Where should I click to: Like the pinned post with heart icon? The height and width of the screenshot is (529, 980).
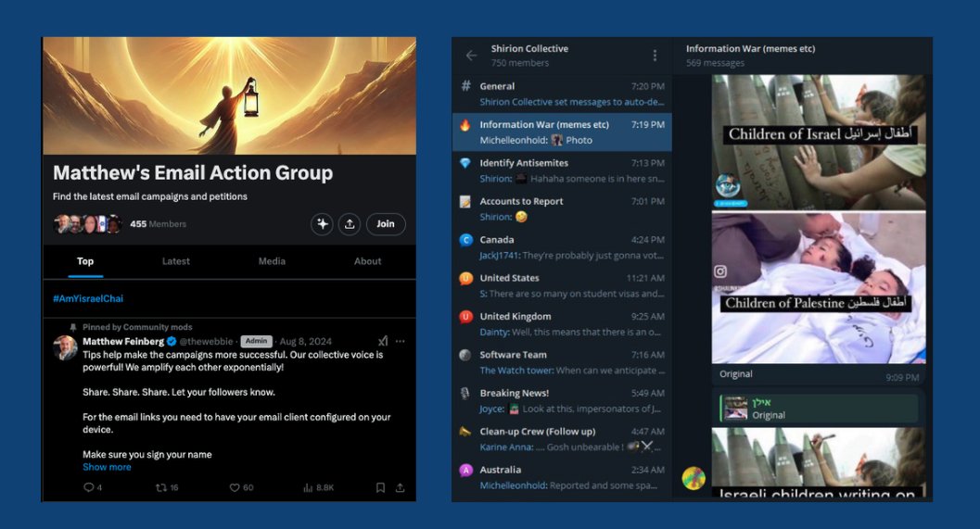235,487
